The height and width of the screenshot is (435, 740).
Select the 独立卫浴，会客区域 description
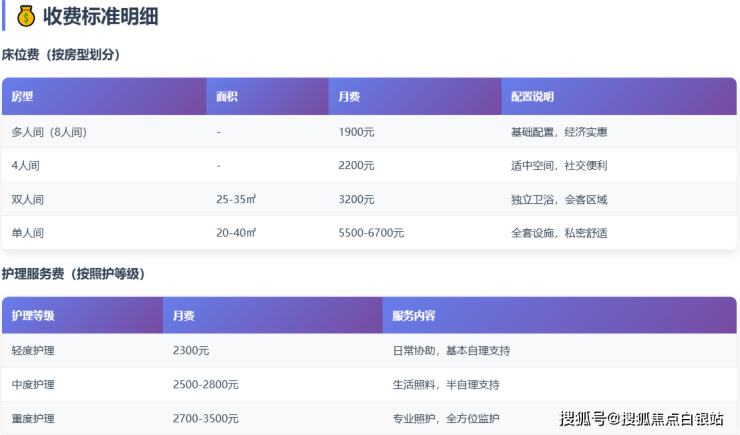pos(559,199)
